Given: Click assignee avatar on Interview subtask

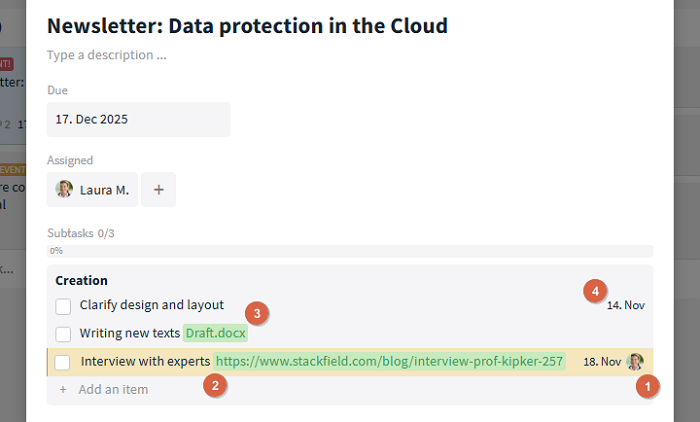Looking at the screenshot, I should coord(635,361).
